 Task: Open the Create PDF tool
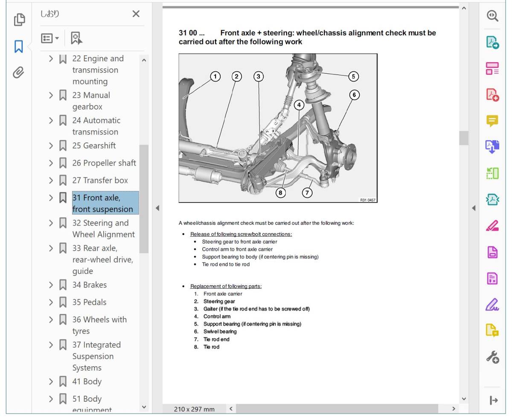492,94
